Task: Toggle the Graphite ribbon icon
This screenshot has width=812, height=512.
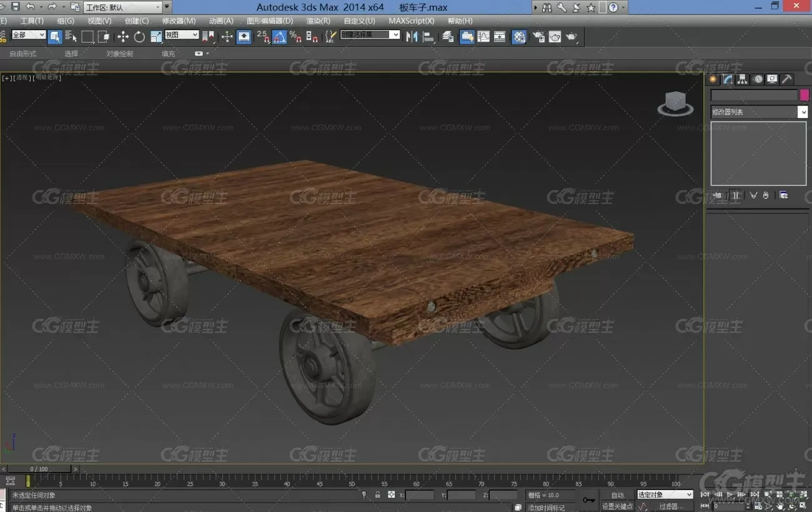Action: tap(467, 37)
